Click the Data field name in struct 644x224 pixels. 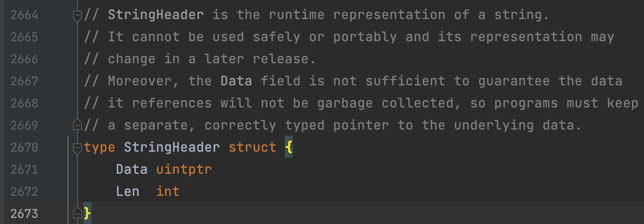tap(132, 169)
